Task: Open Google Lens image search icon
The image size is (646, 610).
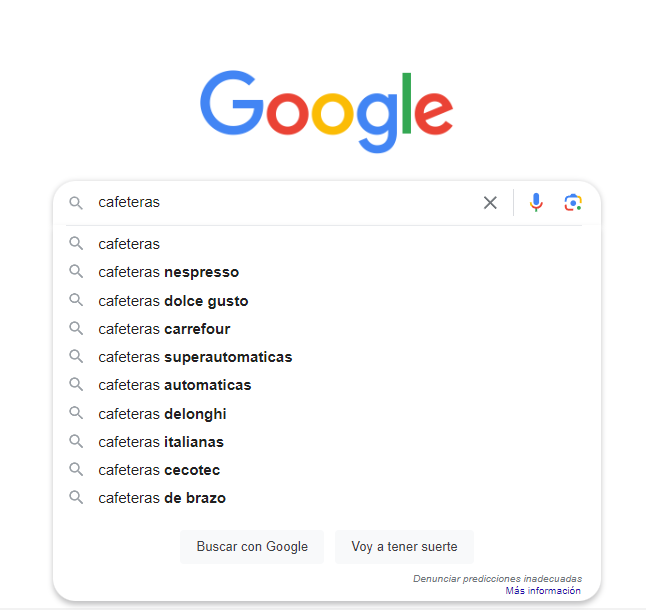Action: 572,203
